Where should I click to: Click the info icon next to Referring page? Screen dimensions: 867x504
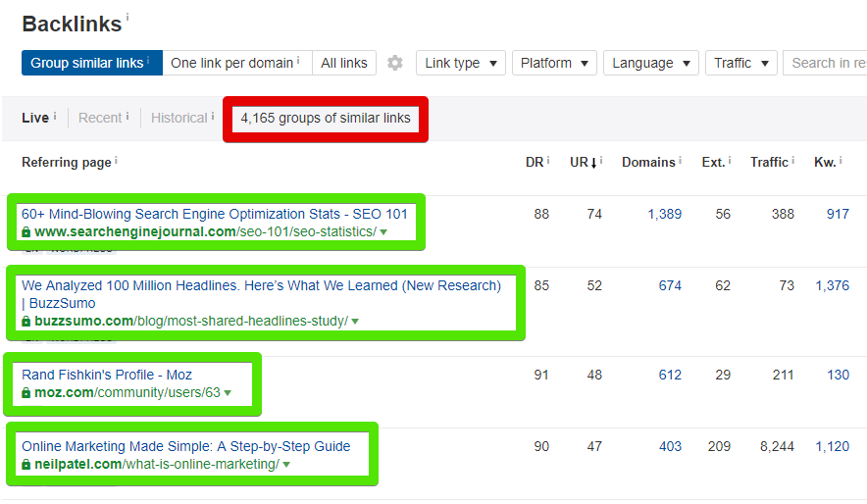pos(116,160)
